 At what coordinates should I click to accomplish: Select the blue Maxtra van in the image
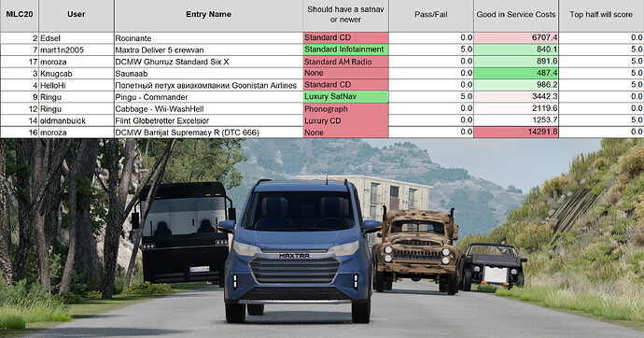[300, 250]
